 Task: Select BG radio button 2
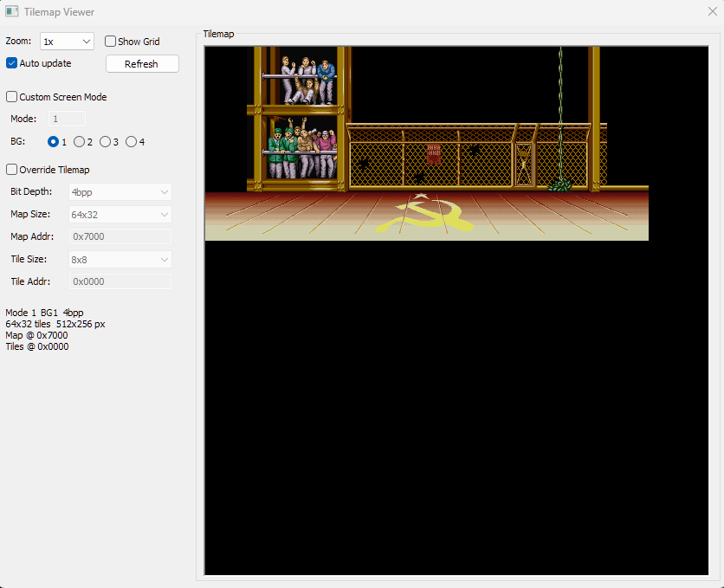pos(79,142)
